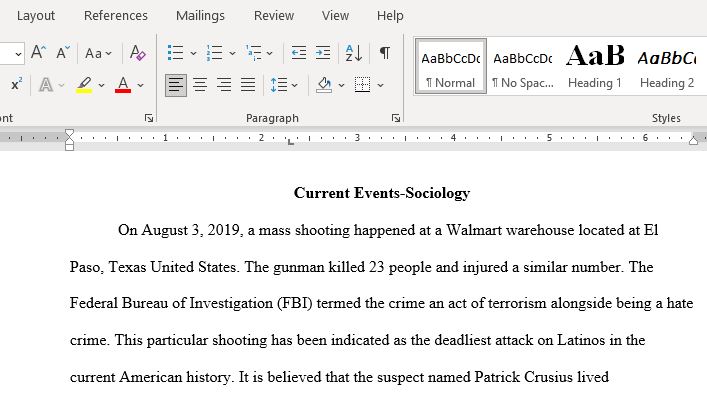Expand multilevel list dropdown

click(270, 54)
